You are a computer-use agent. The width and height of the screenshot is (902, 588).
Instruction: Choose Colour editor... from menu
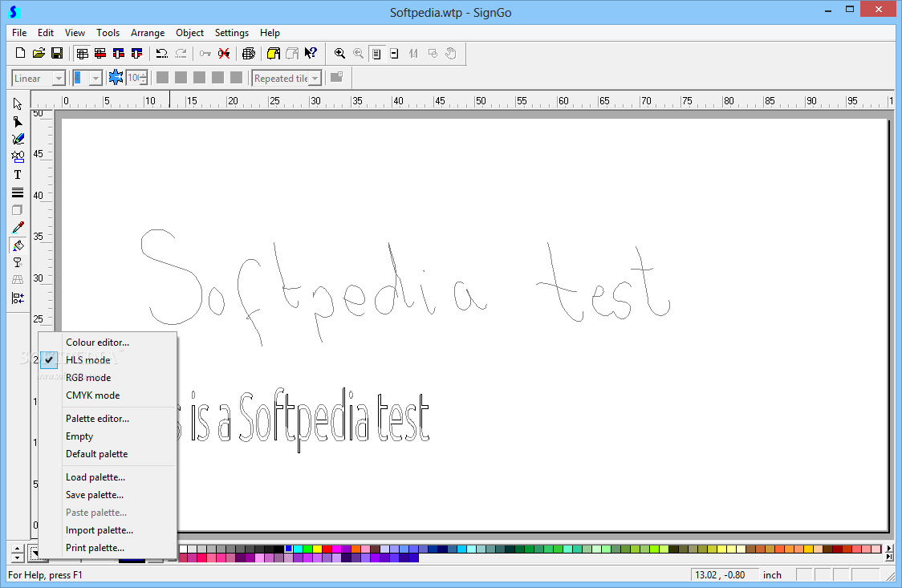[x=97, y=342]
